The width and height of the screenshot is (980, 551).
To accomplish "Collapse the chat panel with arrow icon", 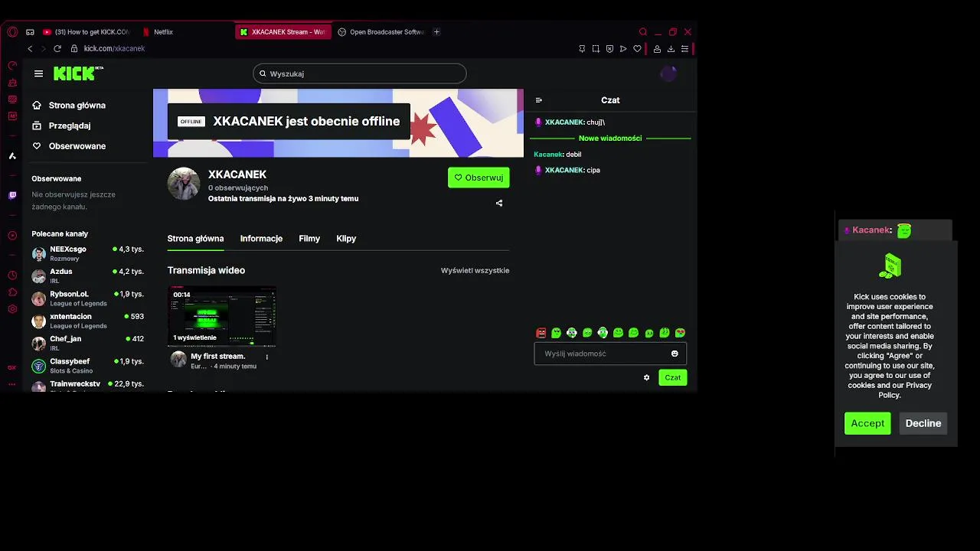I will pyautogui.click(x=539, y=100).
